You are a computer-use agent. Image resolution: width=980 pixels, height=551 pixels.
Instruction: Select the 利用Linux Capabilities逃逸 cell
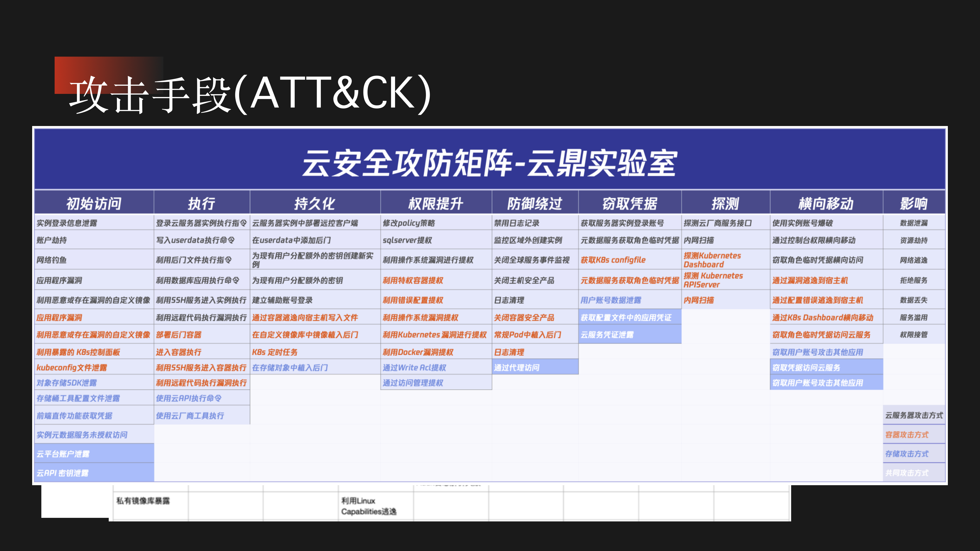pyautogui.click(x=369, y=506)
